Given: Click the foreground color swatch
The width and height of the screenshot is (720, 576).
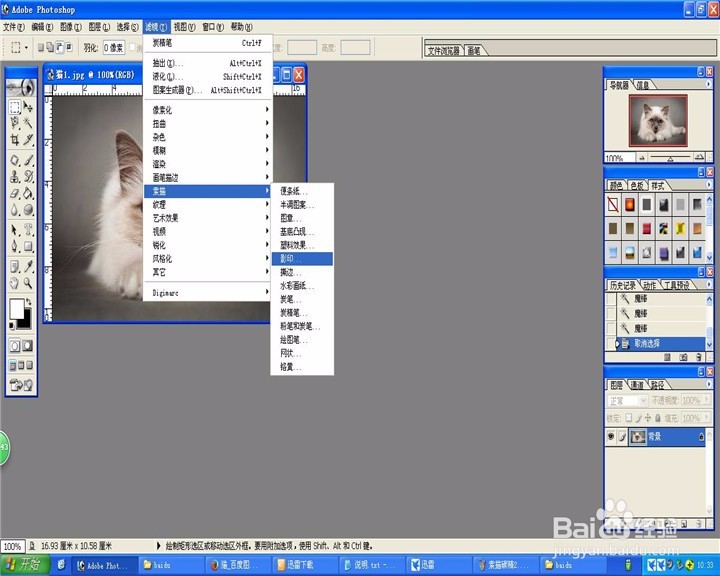Looking at the screenshot, I should [x=17, y=308].
